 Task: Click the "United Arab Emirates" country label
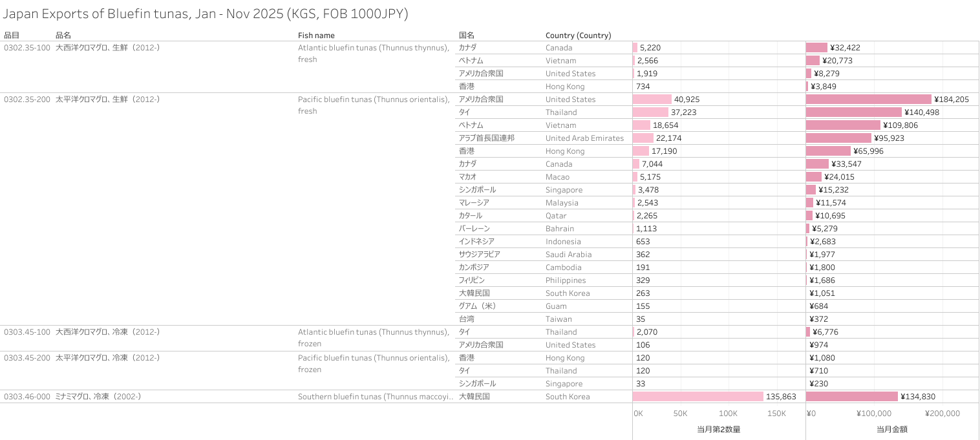point(584,138)
